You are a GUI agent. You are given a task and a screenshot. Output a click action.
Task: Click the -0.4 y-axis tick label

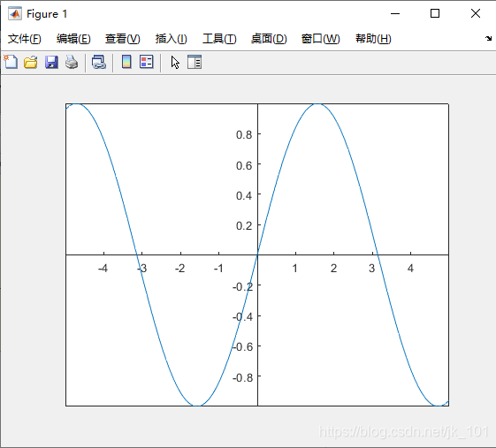242,317
